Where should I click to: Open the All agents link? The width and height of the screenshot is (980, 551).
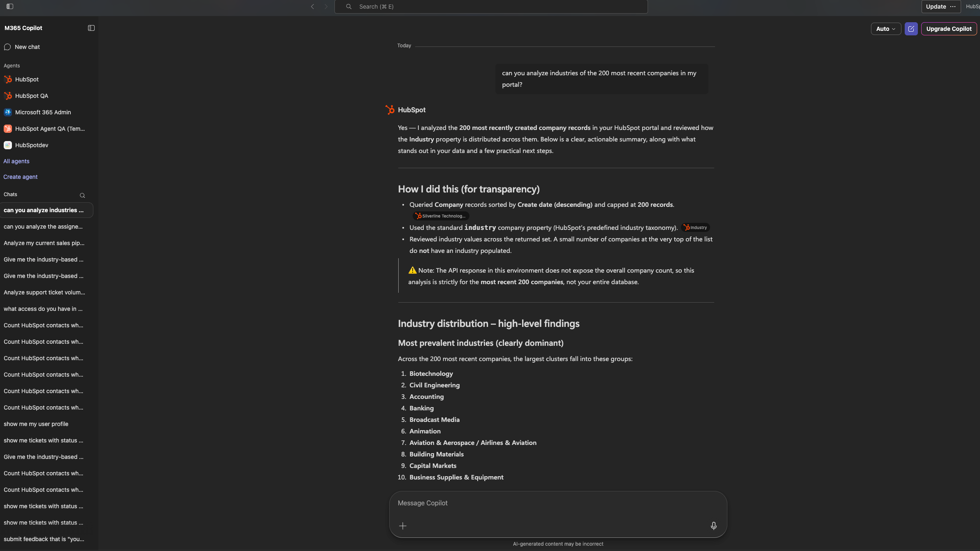click(x=16, y=161)
